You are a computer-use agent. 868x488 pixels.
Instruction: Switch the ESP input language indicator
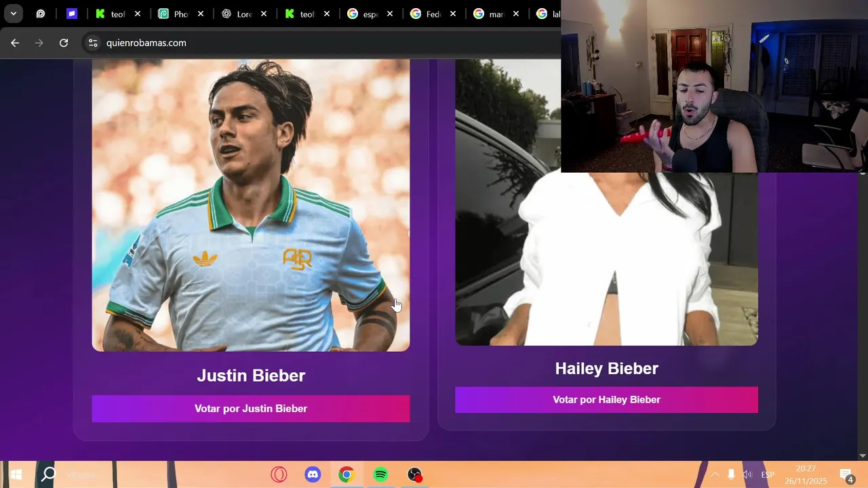(x=768, y=474)
